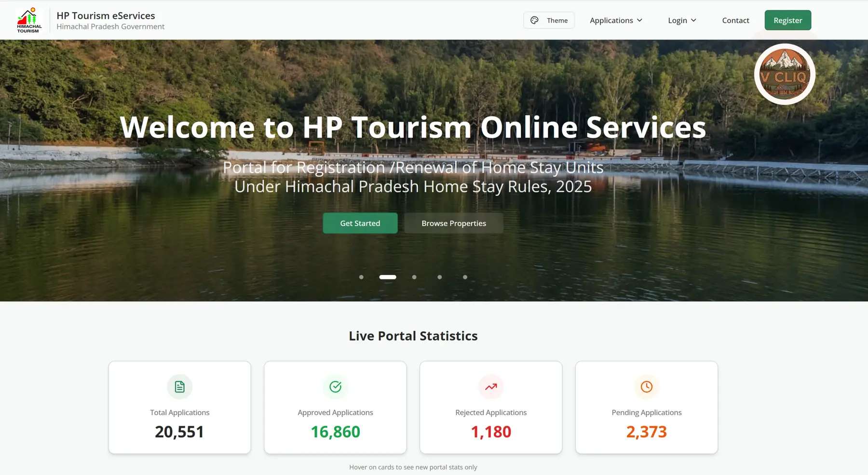
Task: Click the Total Applications document icon
Action: pyautogui.click(x=179, y=387)
